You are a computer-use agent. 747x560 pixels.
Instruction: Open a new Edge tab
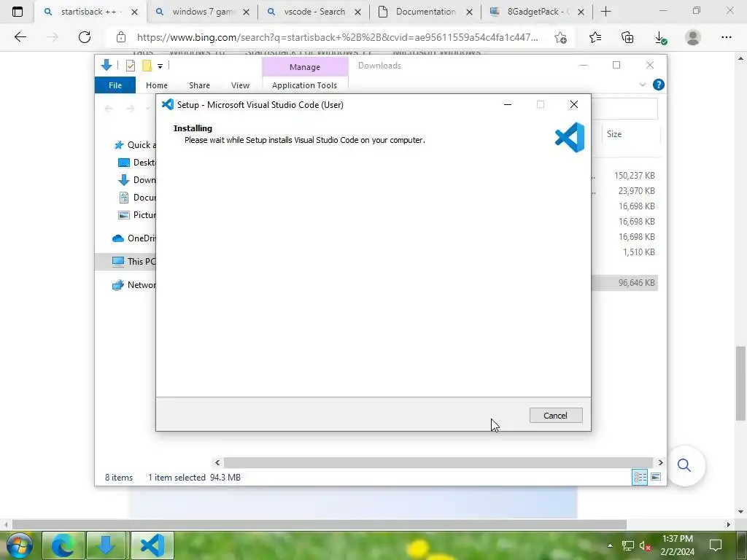tap(605, 12)
